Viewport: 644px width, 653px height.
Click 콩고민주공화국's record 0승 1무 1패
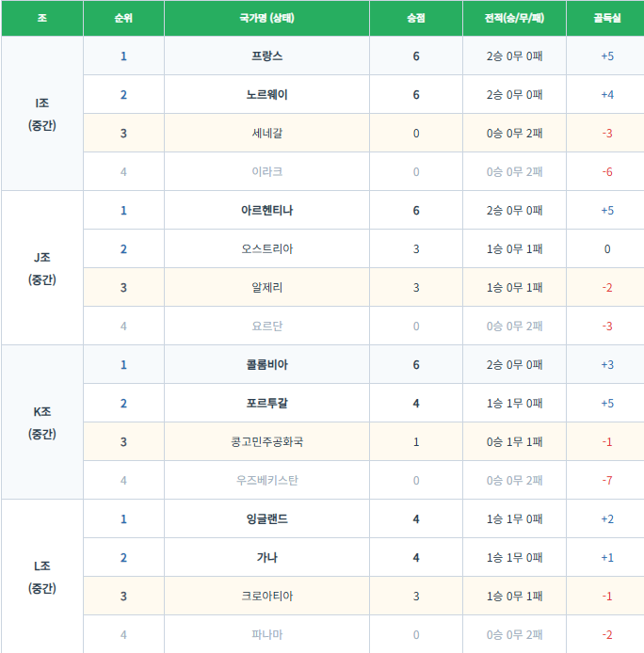coord(514,442)
